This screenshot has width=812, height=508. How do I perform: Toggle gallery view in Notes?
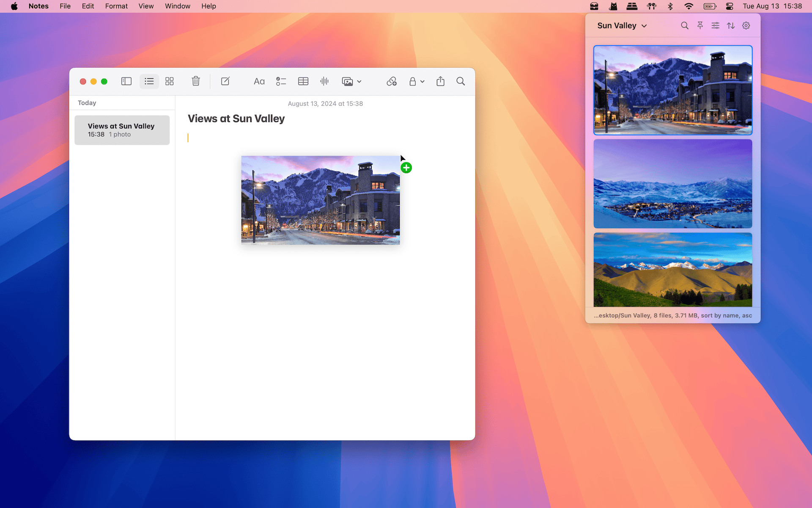[x=169, y=81]
